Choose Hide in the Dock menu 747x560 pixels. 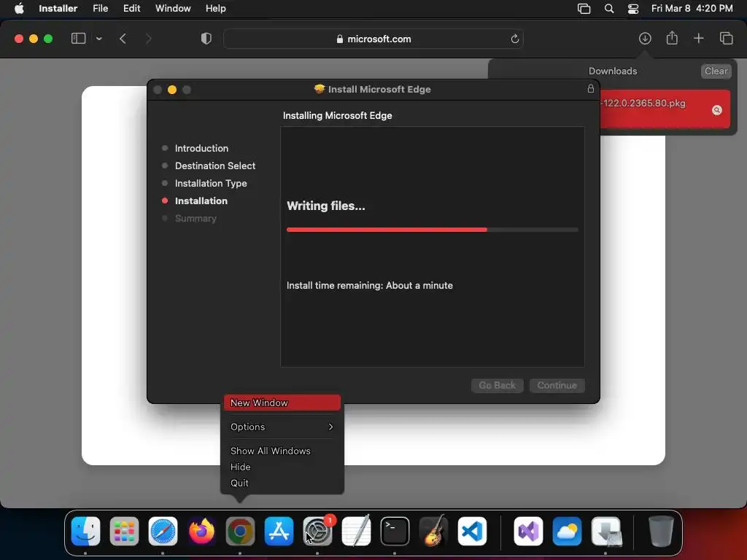(x=282, y=467)
